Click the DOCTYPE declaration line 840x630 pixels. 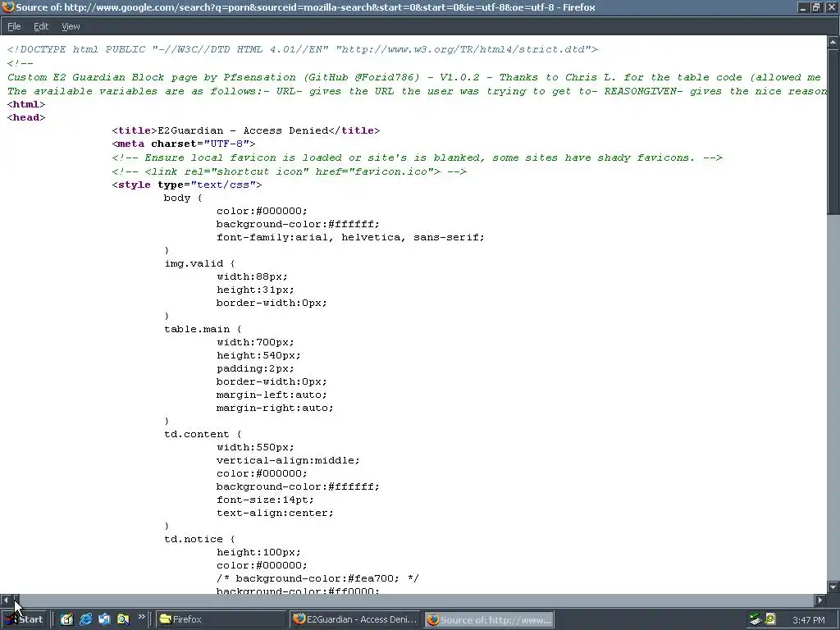(x=303, y=49)
